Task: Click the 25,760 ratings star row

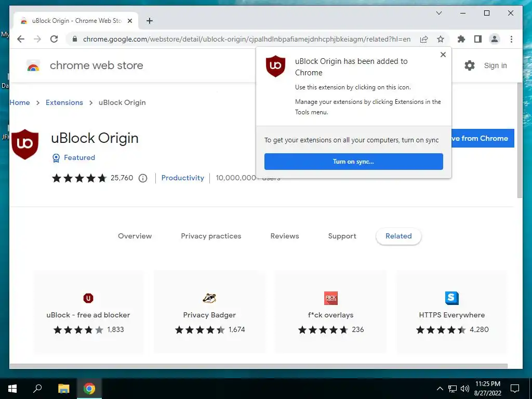Action: [79, 178]
